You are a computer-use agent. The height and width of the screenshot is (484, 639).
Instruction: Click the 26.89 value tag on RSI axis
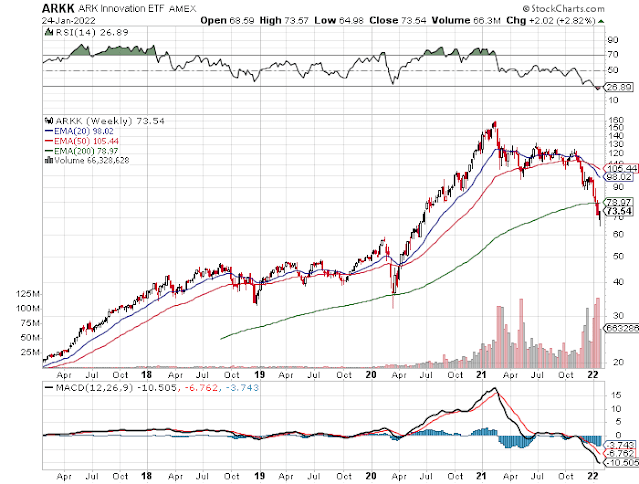(x=619, y=87)
